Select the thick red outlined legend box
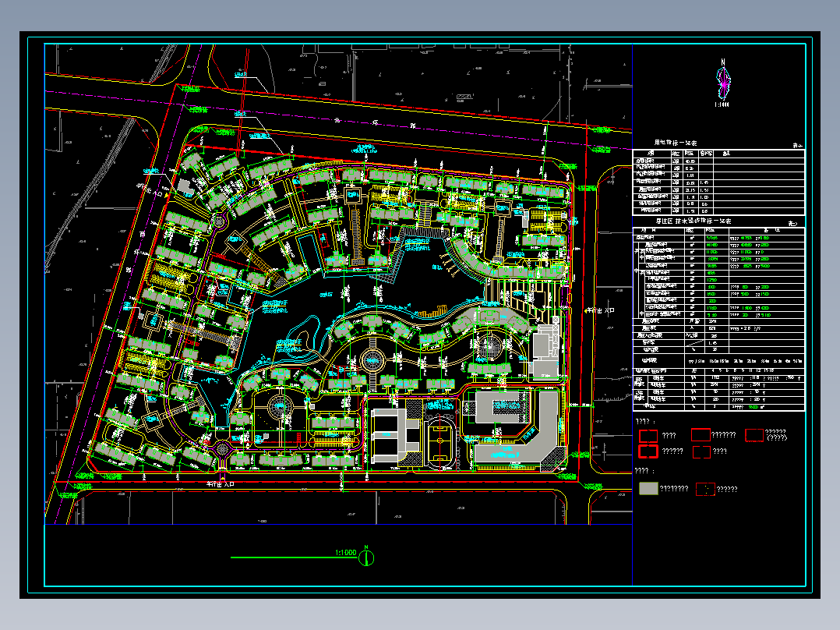 pyautogui.click(x=648, y=451)
